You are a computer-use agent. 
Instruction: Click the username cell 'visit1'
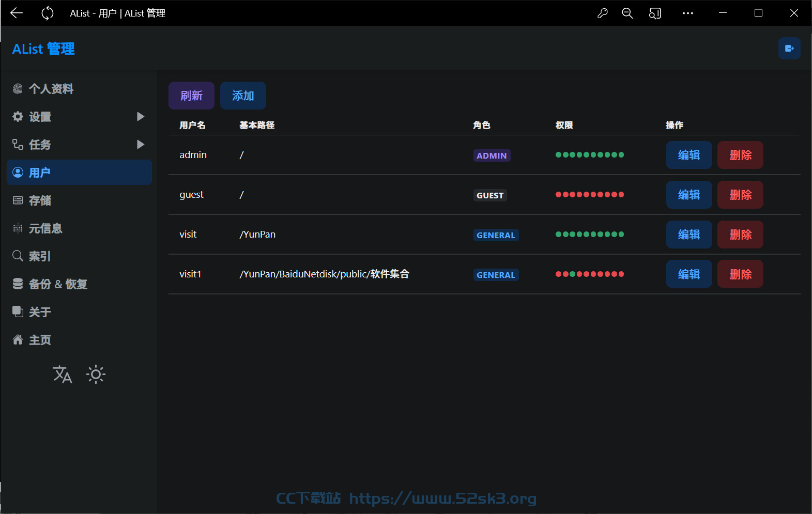pos(190,274)
